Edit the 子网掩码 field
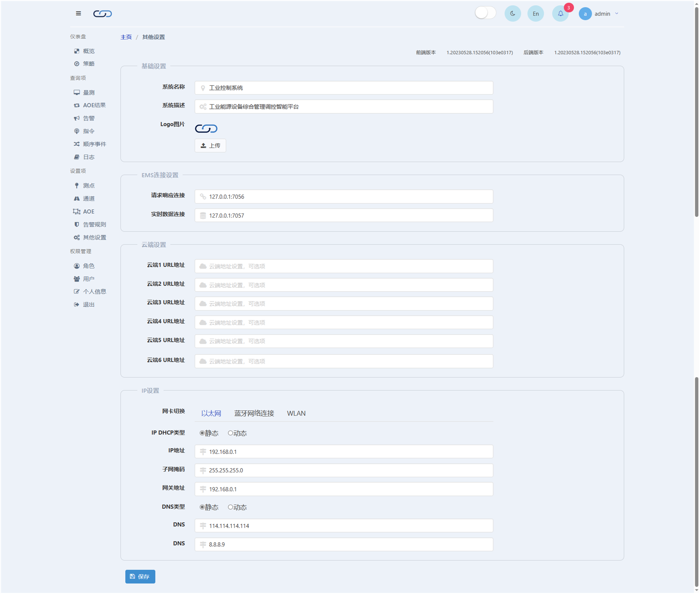700x594 pixels. coord(344,471)
